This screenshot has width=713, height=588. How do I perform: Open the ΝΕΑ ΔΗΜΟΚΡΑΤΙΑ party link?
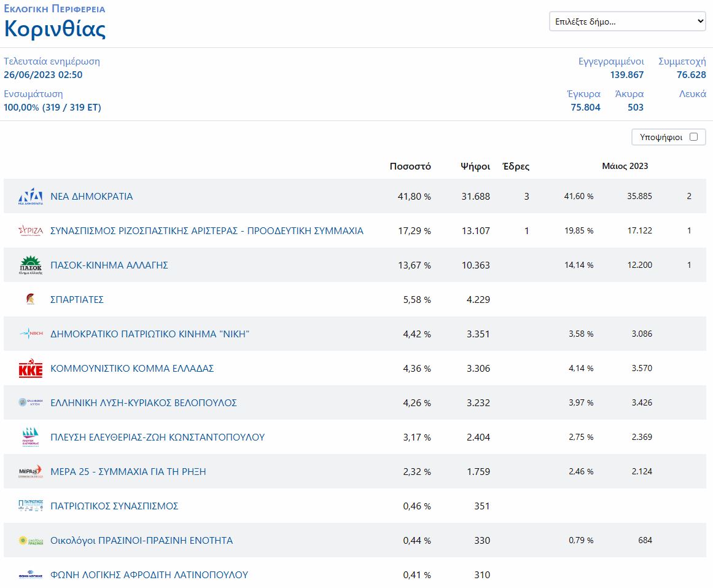click(92, 197)
